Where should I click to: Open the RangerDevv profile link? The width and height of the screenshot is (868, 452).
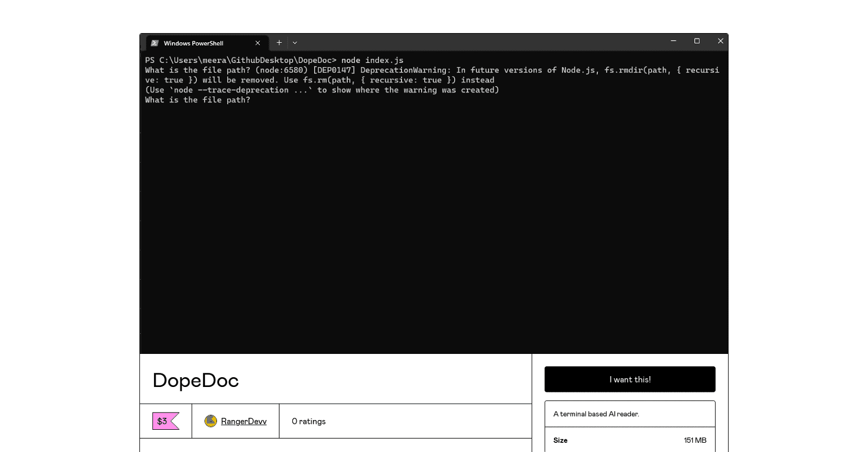tap(244, 421)
